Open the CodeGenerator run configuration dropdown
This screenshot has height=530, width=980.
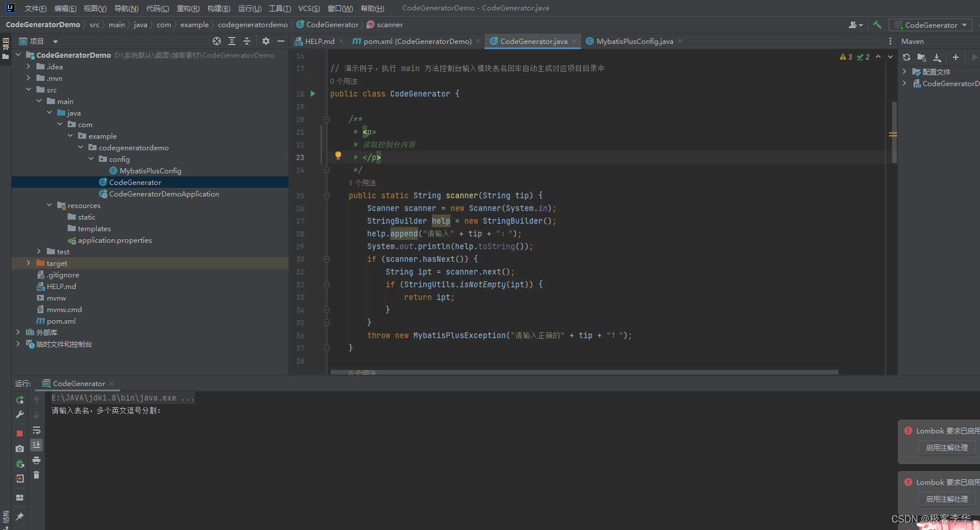[931, 25]
